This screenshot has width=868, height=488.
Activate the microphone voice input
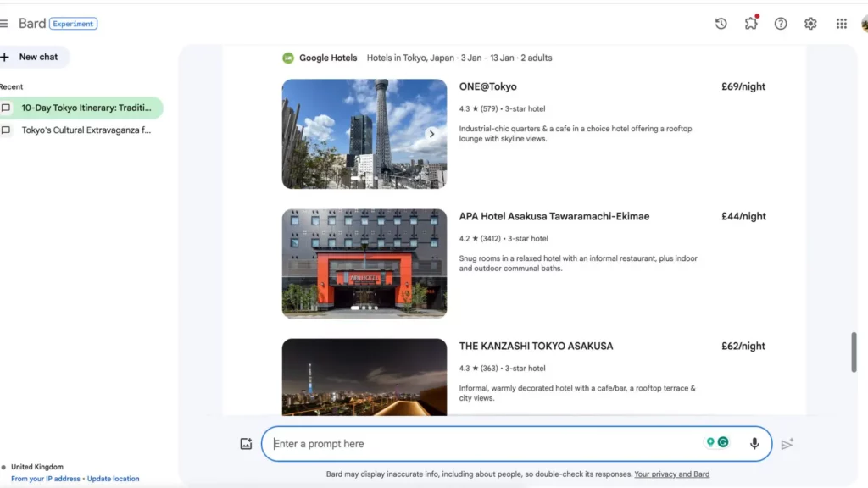(754, 444)
